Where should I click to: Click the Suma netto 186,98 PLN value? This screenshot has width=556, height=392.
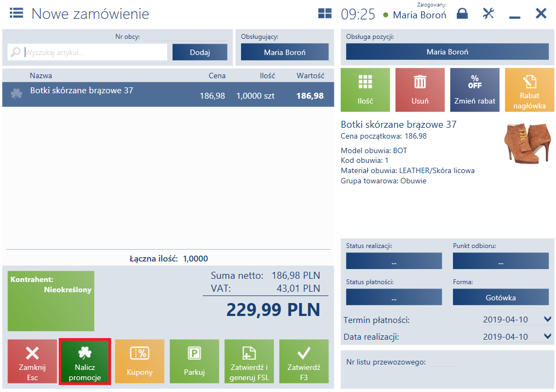pos(296,276)
